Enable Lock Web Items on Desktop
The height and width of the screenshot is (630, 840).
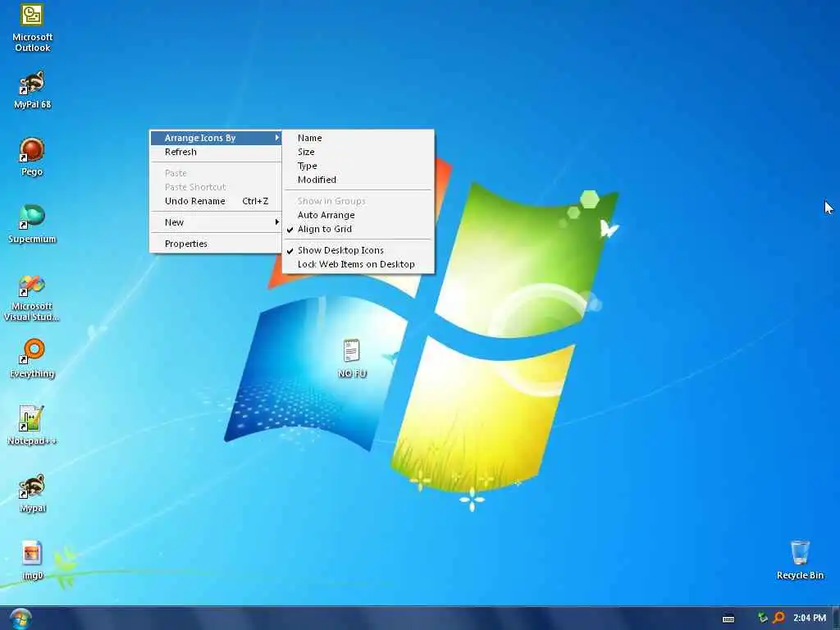click(358, 264)
